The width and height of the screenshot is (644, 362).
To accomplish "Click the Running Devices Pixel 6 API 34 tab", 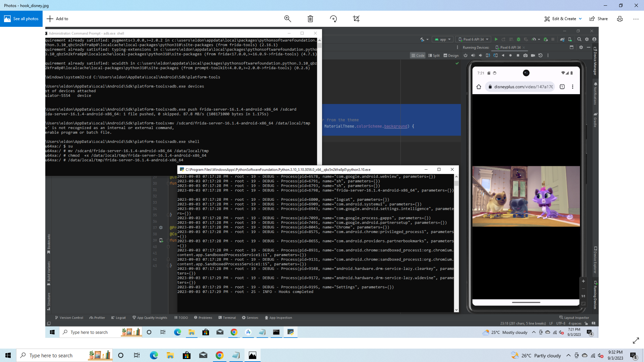I will click(510, 48).
